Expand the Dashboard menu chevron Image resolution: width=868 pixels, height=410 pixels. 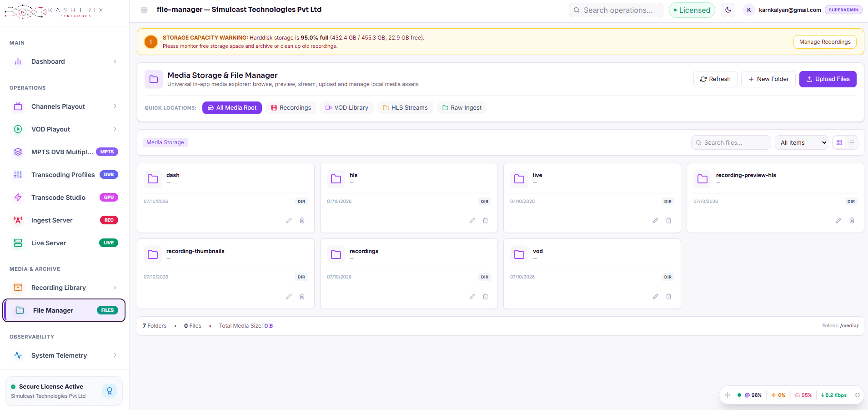[x=115, y=61]
